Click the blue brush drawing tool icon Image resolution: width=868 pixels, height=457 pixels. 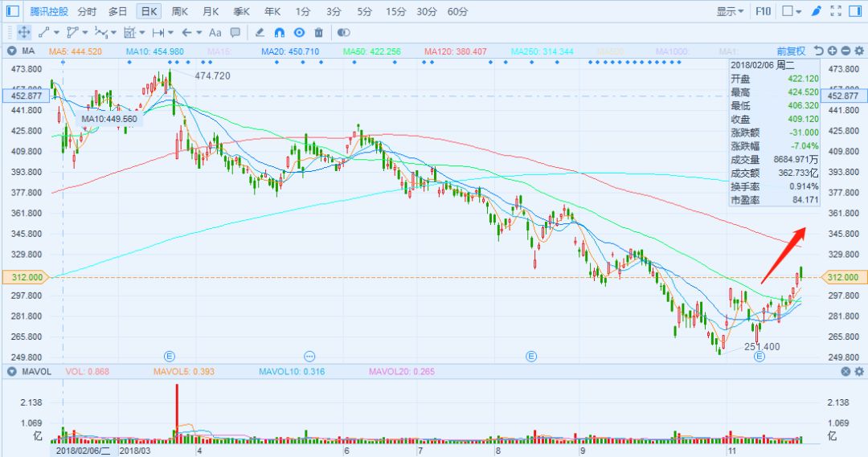[817, 11]
